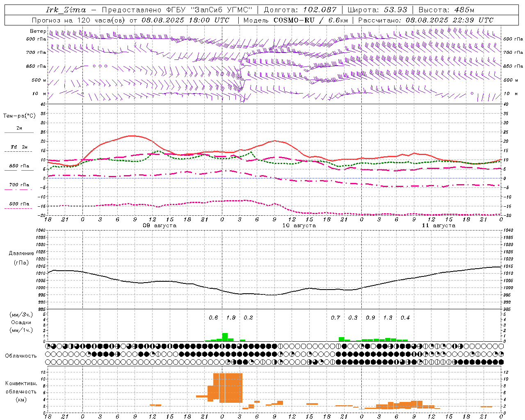Click the '(гПа)' unit label under Давление
Viewport: 525px width, 420px height.
[21, 263]
